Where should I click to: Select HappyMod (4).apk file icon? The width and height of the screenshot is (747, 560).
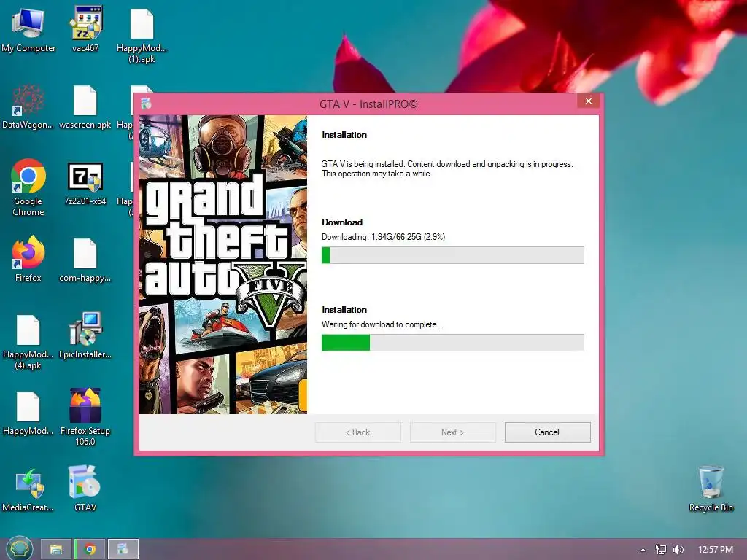(x=28, y=342)
